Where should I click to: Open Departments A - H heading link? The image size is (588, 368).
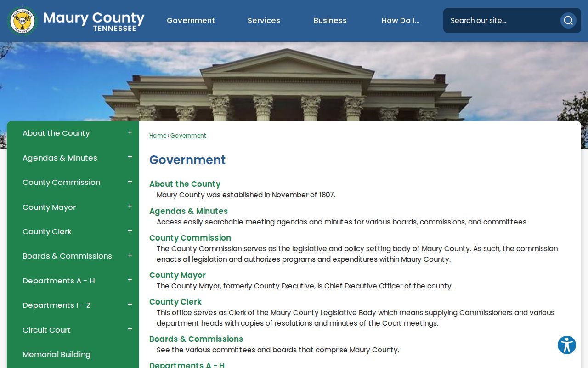click(187, 365)
